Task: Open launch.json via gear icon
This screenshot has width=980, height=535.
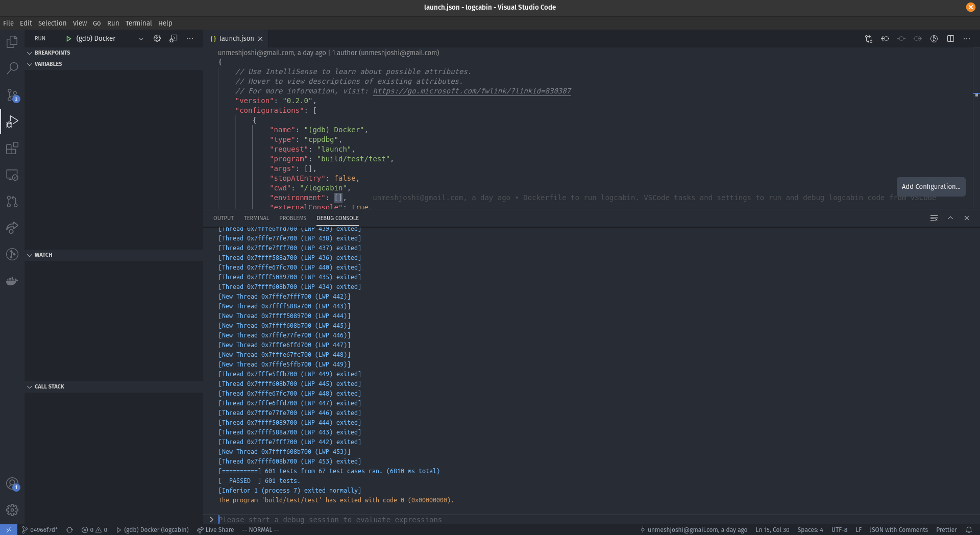Action: (157, 39)
